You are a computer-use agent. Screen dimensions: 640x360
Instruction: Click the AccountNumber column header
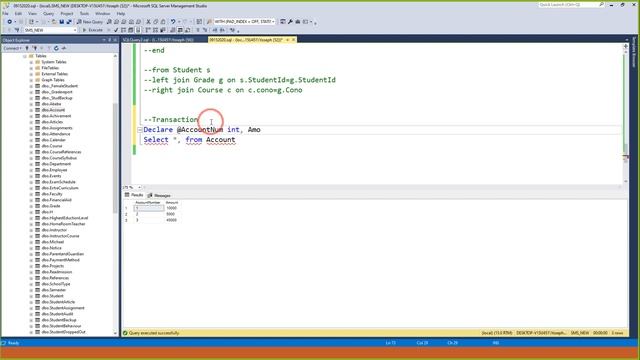[x=148, y=202]
